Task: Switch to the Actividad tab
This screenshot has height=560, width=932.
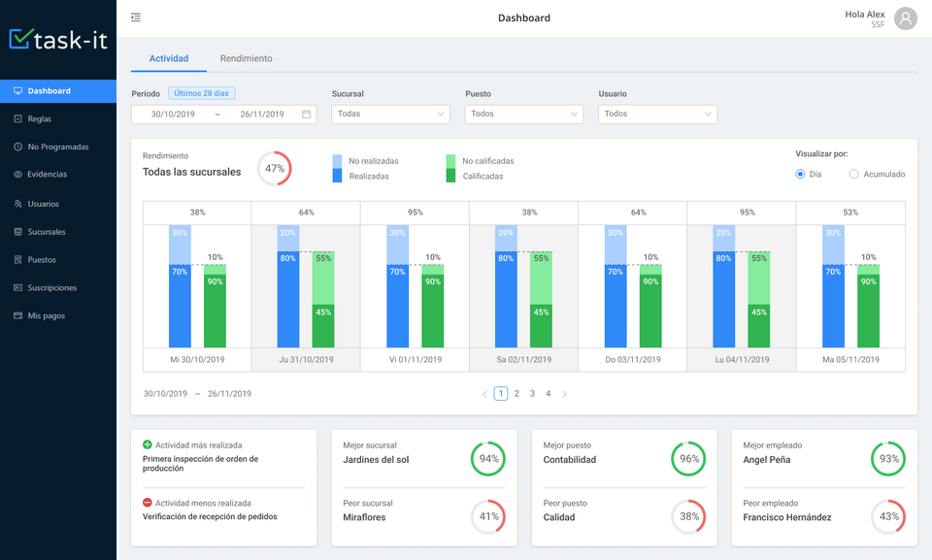Action: coord(169,58)
